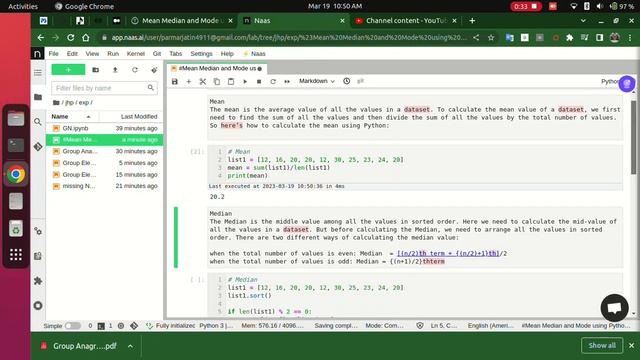
Task: Restart the kernel from notebook toolbar
Action: [x=273, y=81]
